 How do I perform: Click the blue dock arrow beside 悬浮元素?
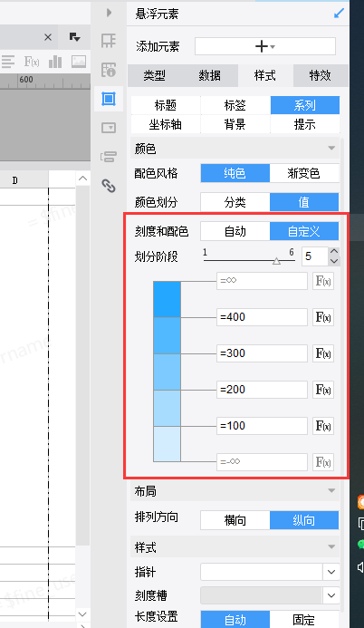click(x=339, y=14)
